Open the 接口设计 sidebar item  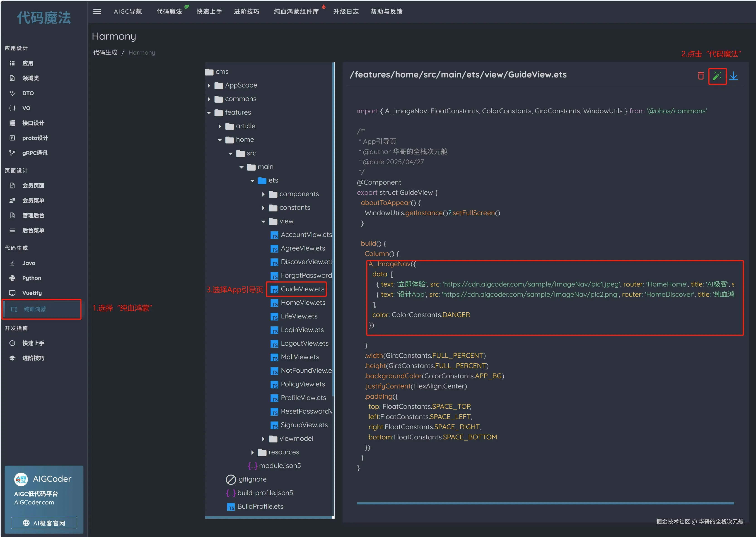[x=33, y=123]
